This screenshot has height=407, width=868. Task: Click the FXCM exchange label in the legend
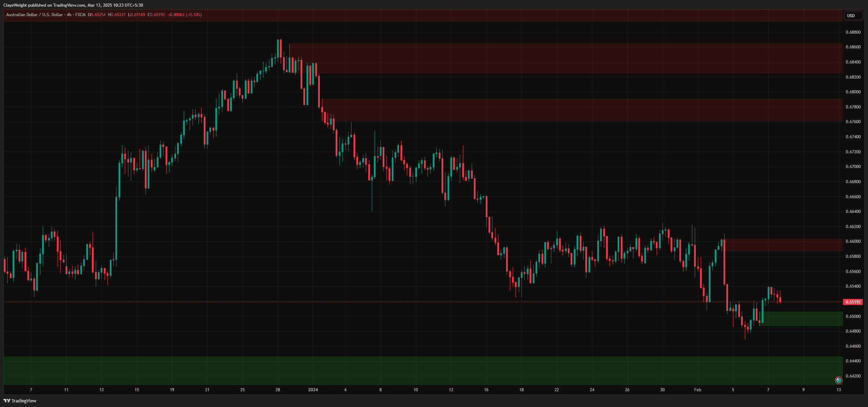click(x=80, y=15)
